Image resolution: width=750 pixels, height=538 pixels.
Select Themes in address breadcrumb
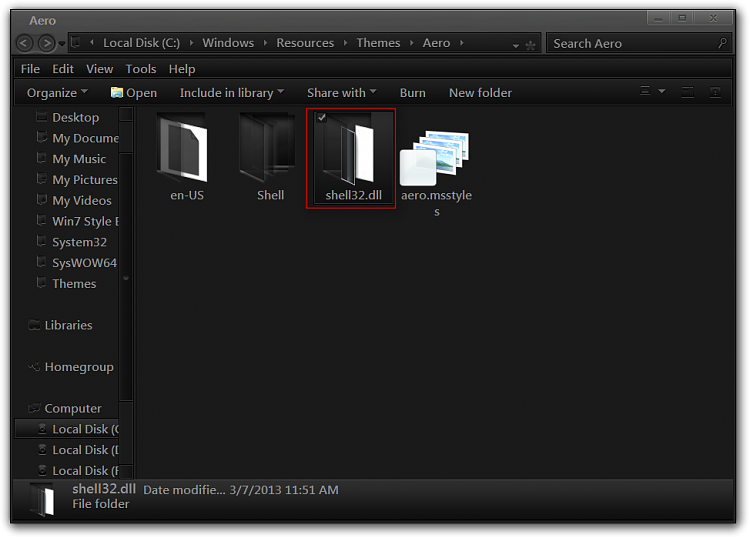pos(378,43)
